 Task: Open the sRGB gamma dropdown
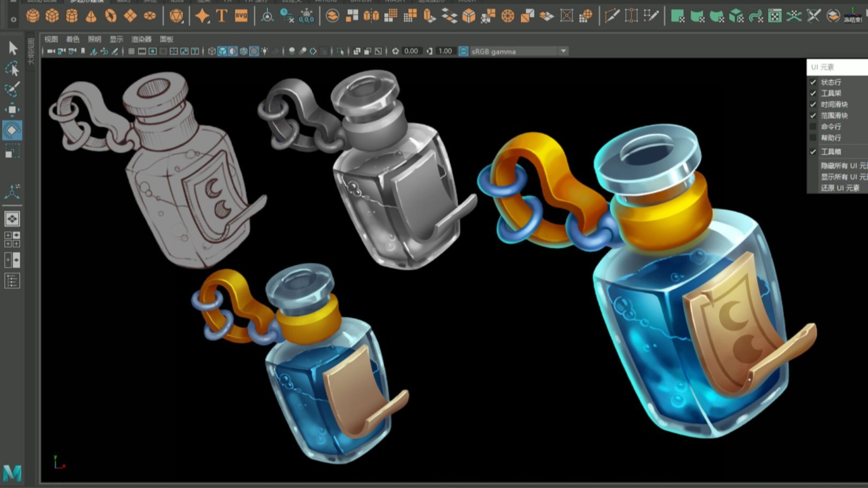coord(563,51)
